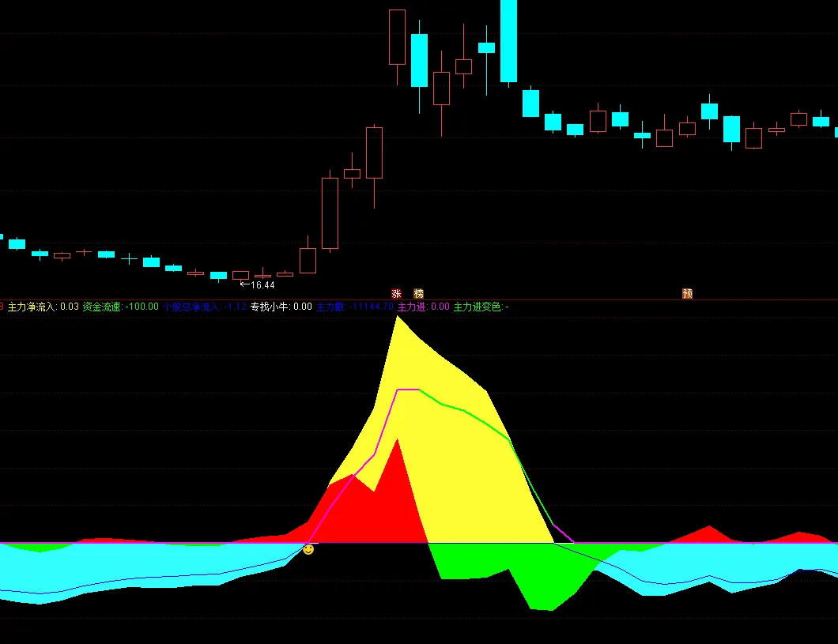This screenshot has height=644, width=838.
Task: Click the orange 预 marker icon
Action: pos(687,294)
